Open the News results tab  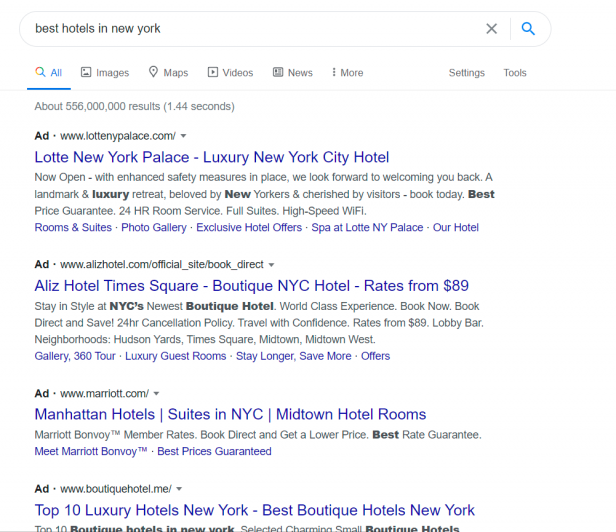[293, 73]
